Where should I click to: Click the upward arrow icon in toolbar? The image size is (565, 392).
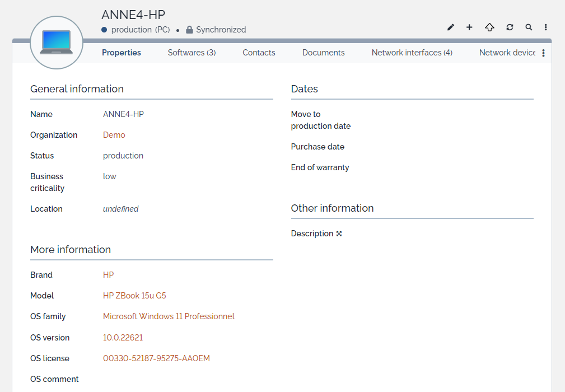click(x=489, y=27)
